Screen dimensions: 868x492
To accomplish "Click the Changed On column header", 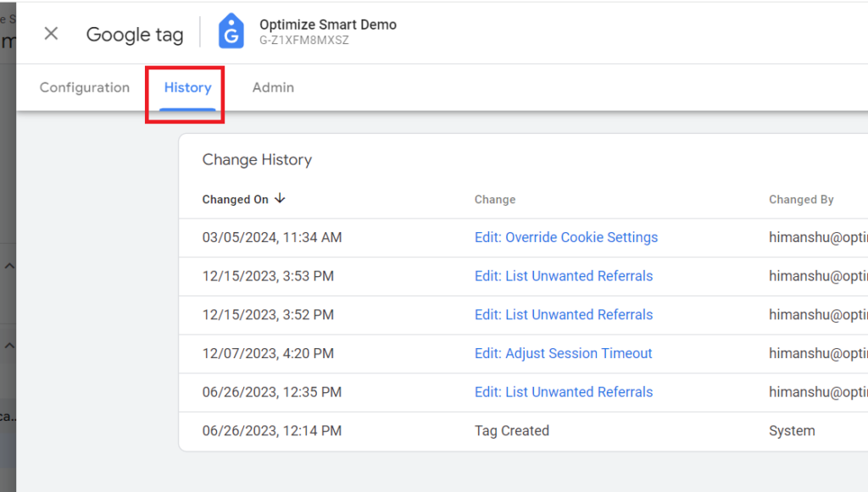I will 236,200.
